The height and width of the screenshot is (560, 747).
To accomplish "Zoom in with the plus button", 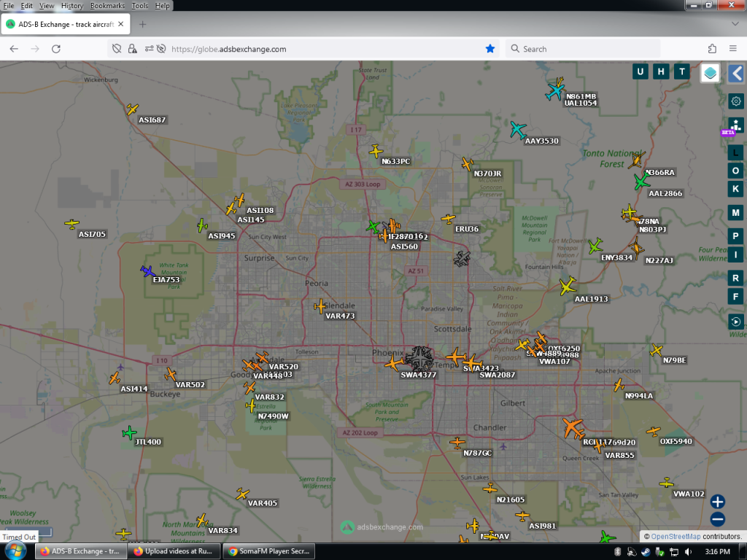I will (718, 502).
